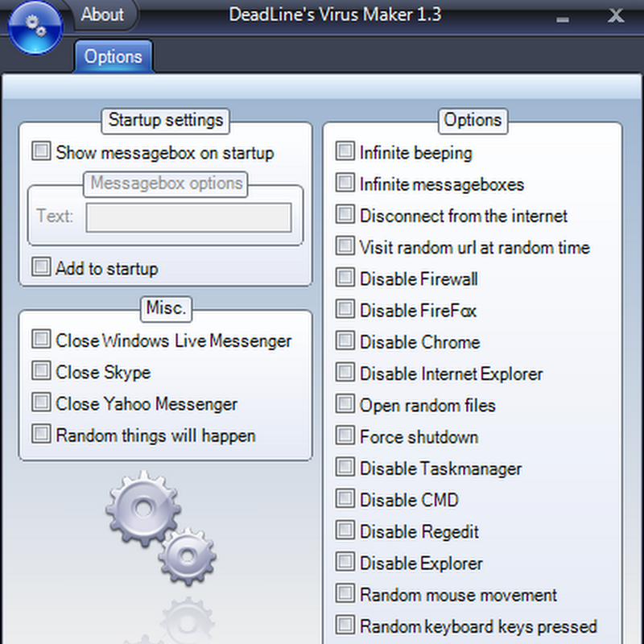
Task: Tick Infinite messageboxes
Action: point(345,183)
